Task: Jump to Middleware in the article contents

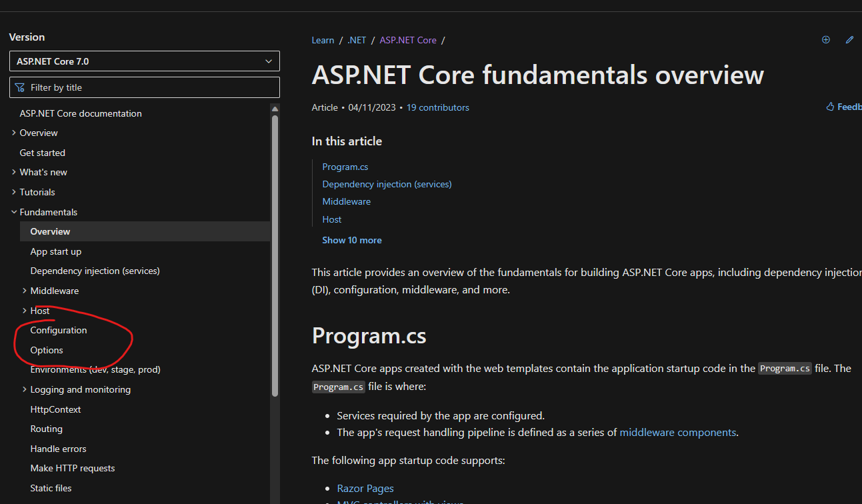Action: (347, 201)
